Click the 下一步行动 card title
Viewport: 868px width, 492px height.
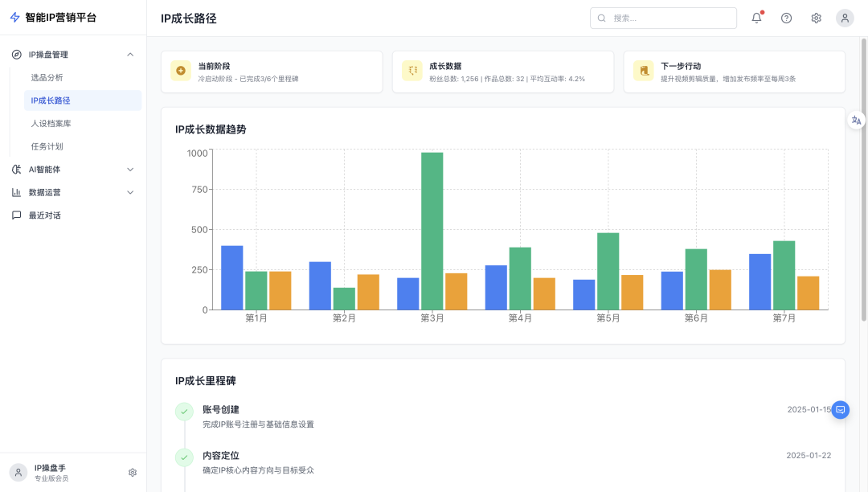coord(681,66)
